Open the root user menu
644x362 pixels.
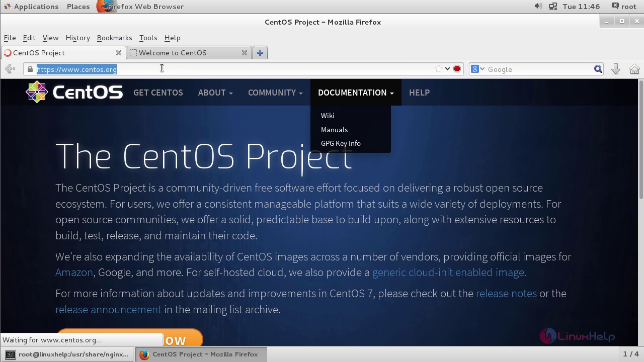coord(624,7)
